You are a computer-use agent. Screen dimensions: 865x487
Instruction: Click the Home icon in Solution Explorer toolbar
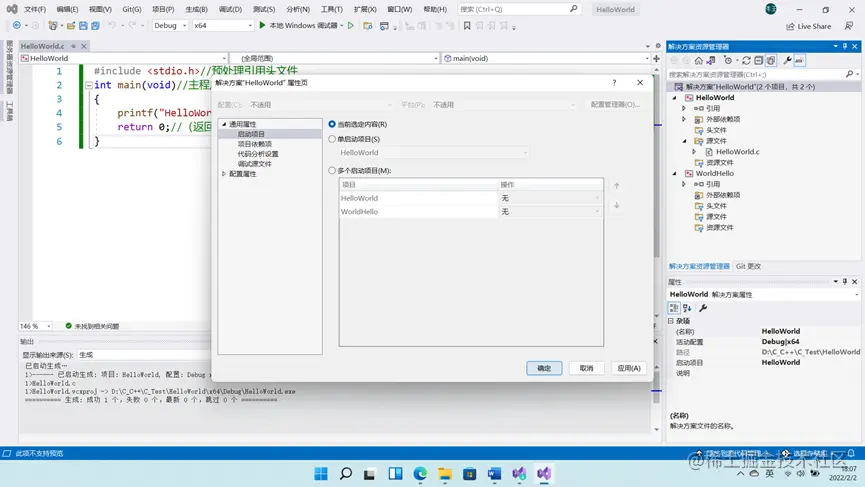click(x=698, y=60)
